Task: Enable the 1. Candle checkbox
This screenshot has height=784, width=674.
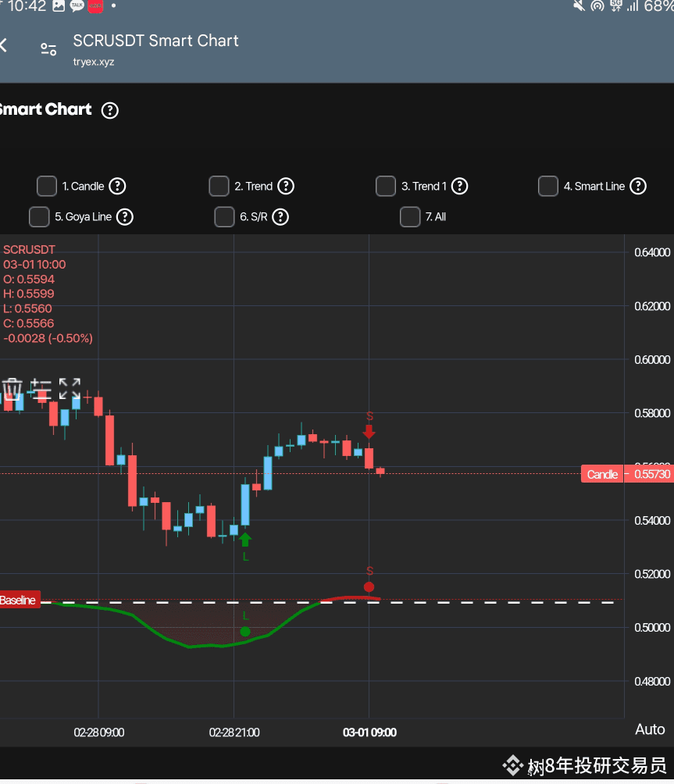Action: click(46, 186)
